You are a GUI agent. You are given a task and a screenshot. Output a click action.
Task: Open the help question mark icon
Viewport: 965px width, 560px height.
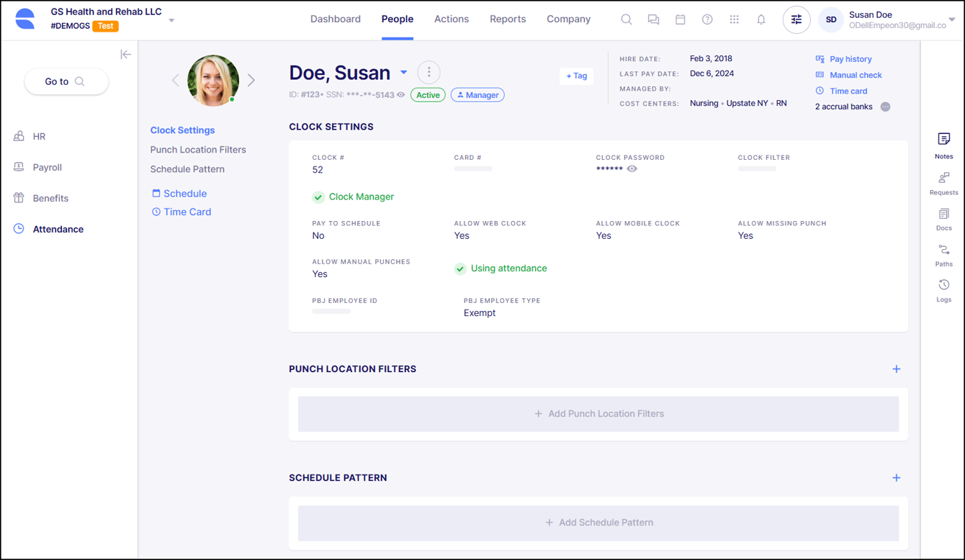tap(707, 19)
